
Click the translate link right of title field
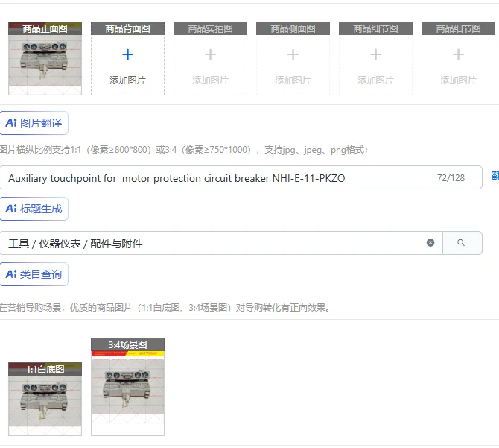[x=495, y=176]
